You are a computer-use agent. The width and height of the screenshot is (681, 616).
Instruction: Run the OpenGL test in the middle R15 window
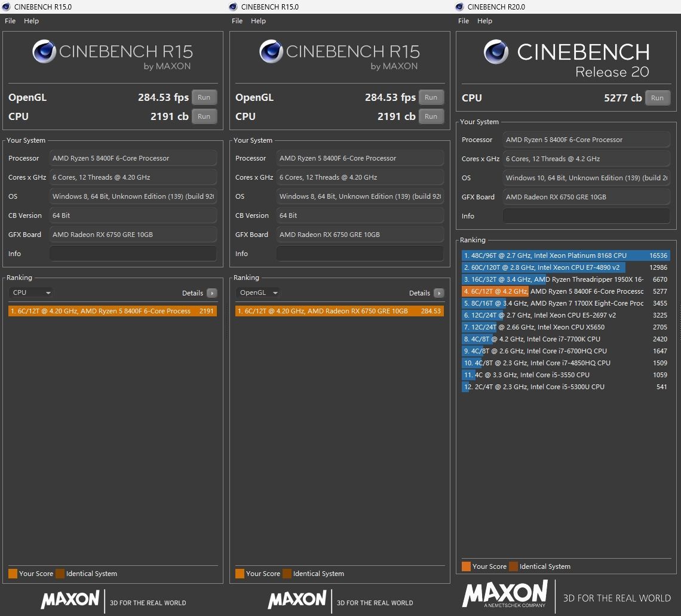[x=431, y=97]
